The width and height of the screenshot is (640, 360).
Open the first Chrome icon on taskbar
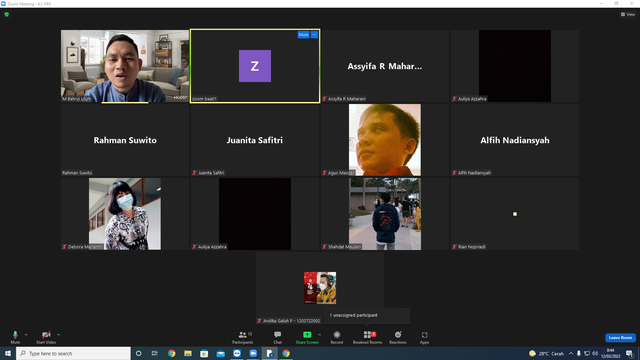(x=171, y=353)
